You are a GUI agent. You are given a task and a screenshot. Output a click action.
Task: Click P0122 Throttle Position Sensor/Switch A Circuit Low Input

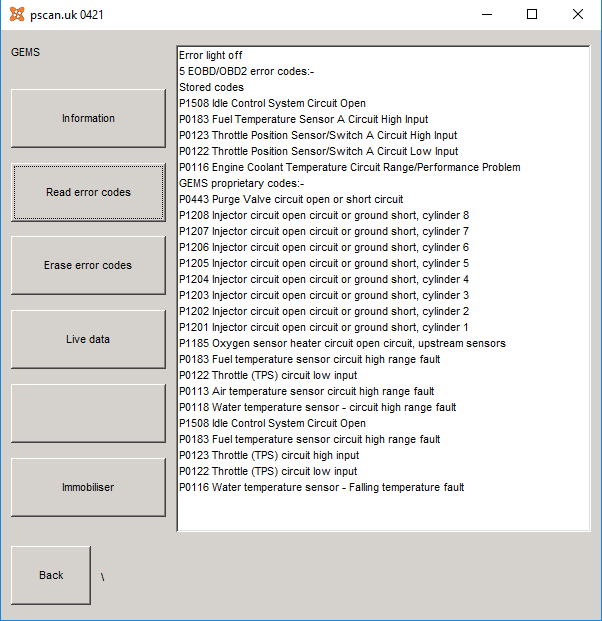tap(318, 151)
